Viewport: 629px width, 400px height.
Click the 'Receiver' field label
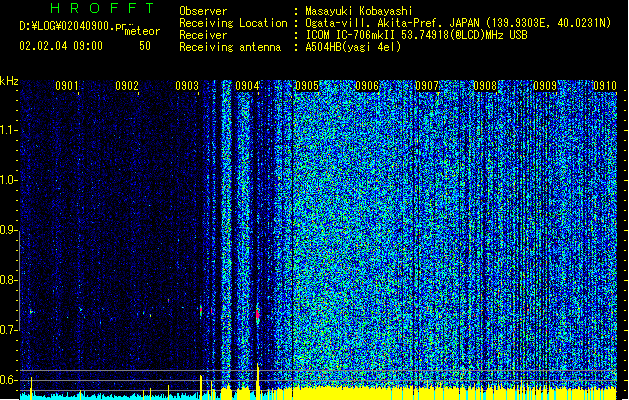[203, 35]
